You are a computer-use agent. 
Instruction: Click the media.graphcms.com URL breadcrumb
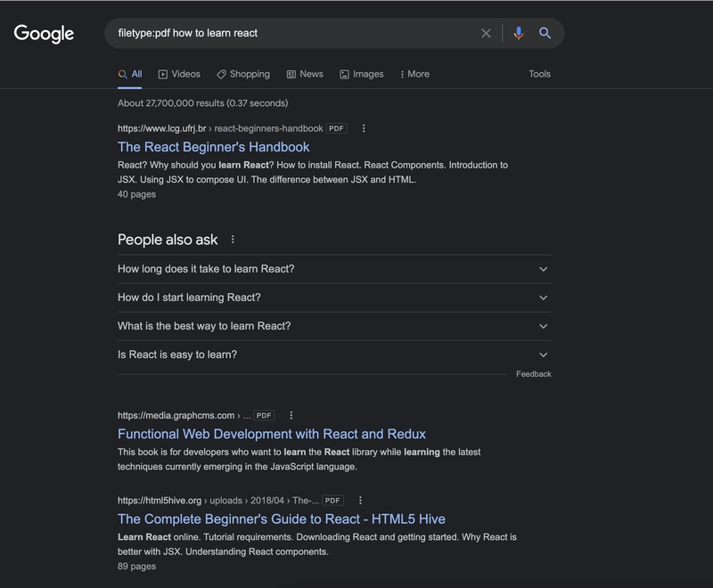184,415
